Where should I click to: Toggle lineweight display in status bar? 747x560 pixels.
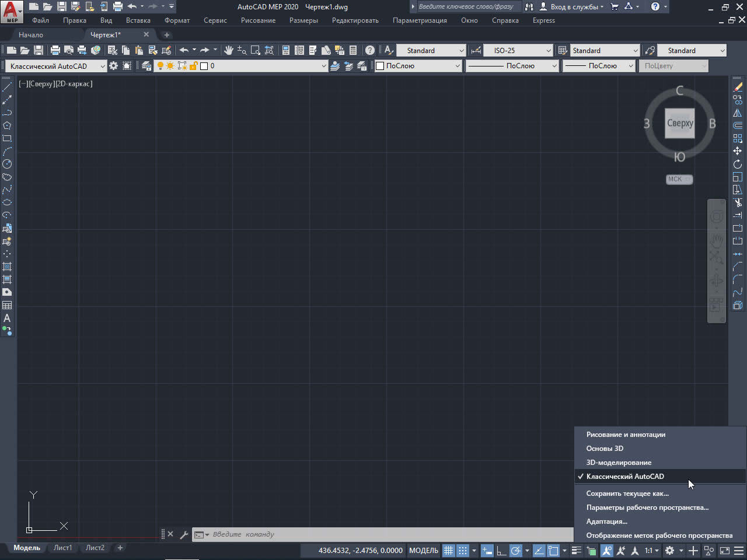pyautogui.click(x=576, y=550)
